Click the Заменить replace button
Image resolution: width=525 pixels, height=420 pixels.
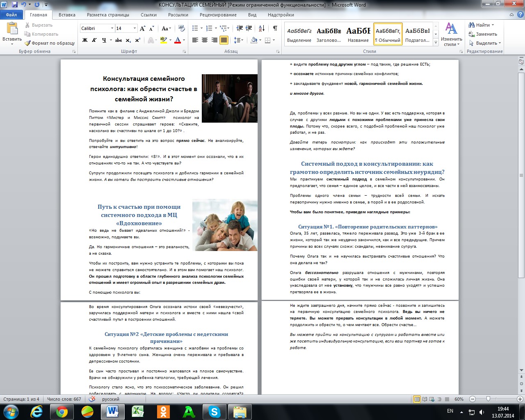[483, 34]
